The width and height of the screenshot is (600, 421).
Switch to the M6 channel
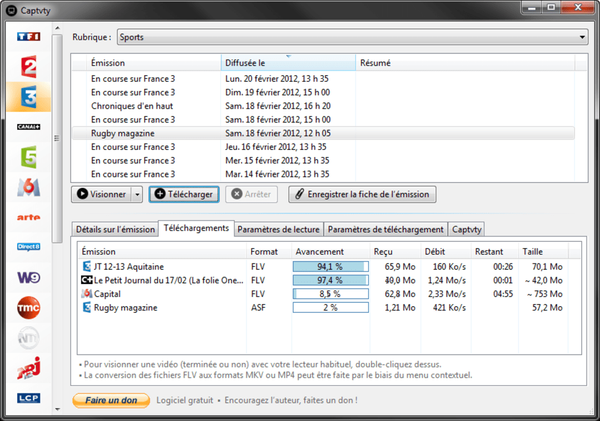pyautogui.click(x=29, y=187)
